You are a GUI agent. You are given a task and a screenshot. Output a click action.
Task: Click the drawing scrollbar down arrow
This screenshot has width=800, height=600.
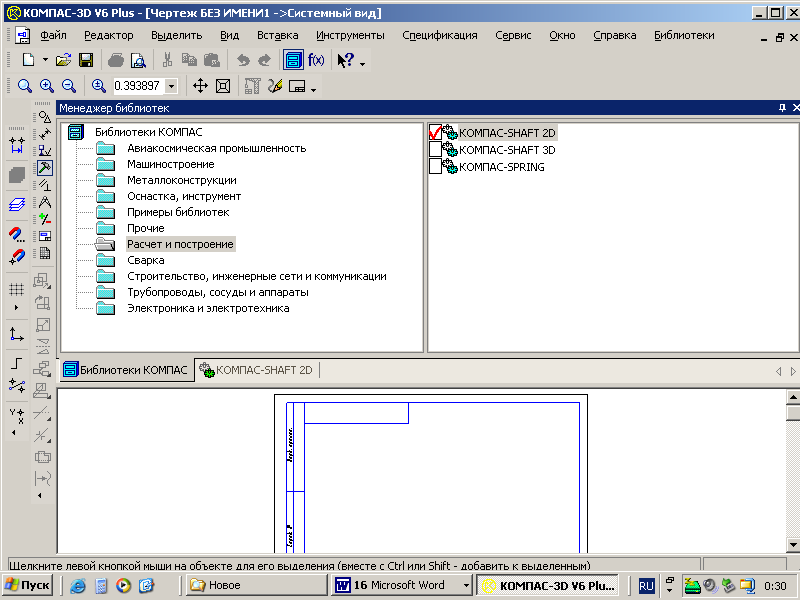(793, 545)
